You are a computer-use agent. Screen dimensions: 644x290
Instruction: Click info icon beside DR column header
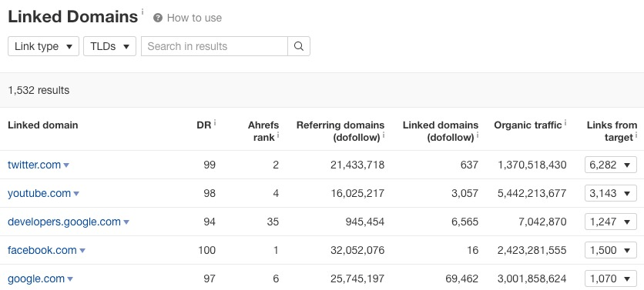pyautogui.click(x=215, y=122)
